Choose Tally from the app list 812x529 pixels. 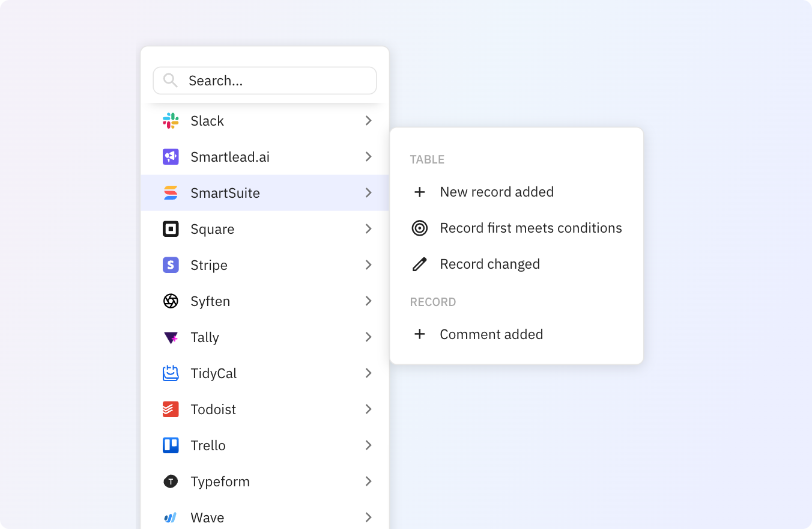pos(265,337)
